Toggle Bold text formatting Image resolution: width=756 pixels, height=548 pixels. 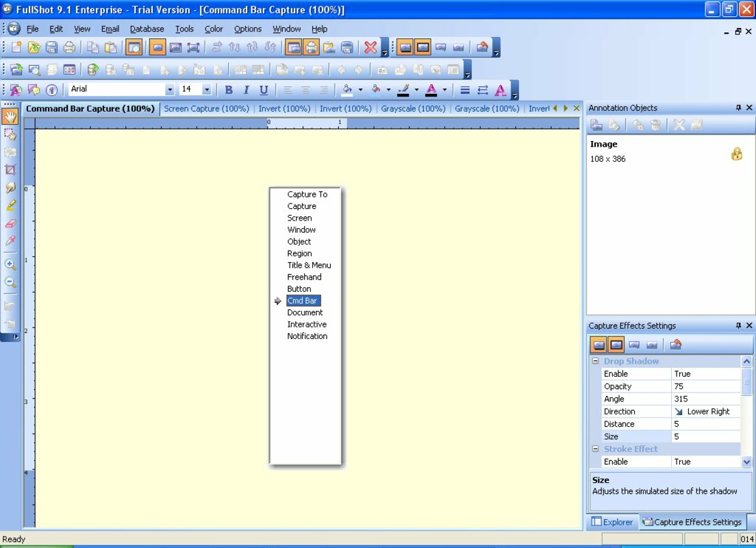point(229,90)
